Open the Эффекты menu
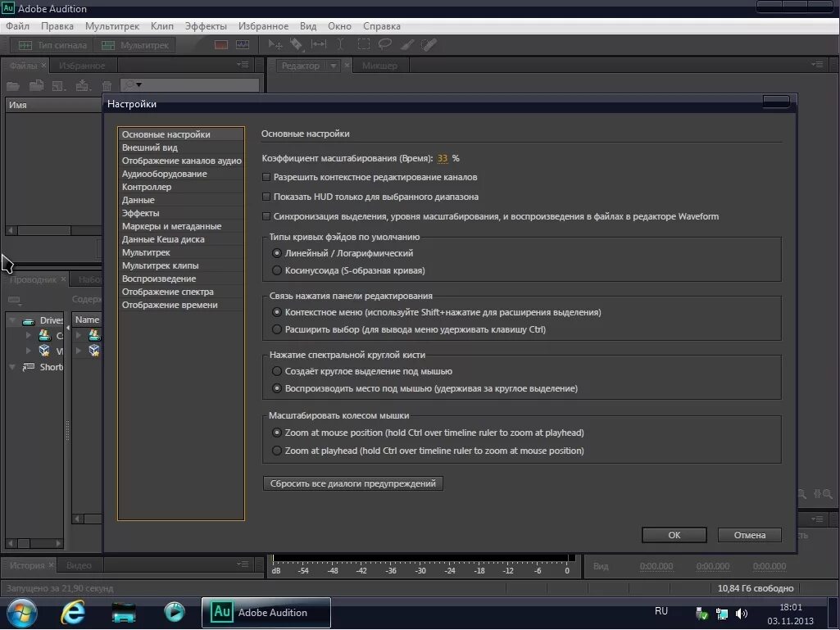The width and height of the screenshot is (840, 630). (x=206, y=25)
